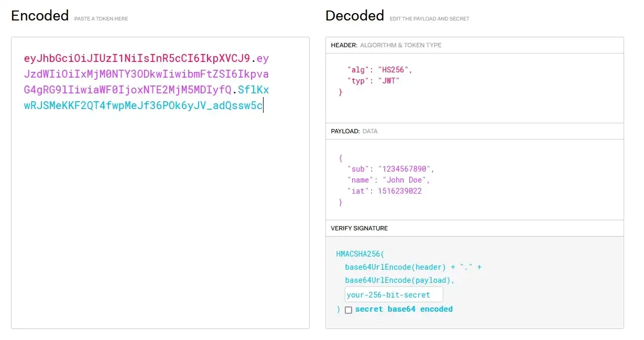
Task: Toggle the secret base64 encoded checkbox
Action: (x=348, y=310)
